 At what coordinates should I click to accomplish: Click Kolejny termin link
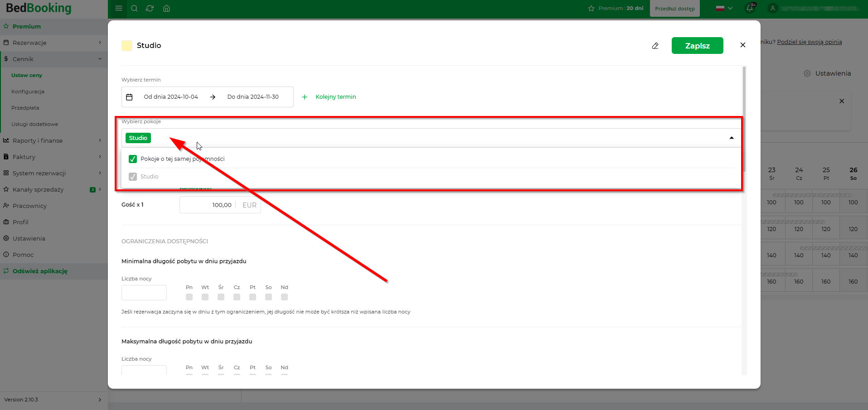coord(336,97)
